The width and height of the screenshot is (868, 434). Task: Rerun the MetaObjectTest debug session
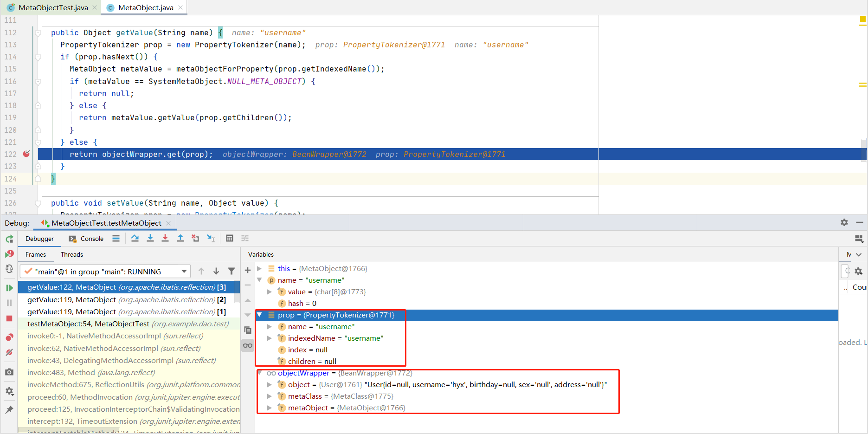click(x=9, y=239)
